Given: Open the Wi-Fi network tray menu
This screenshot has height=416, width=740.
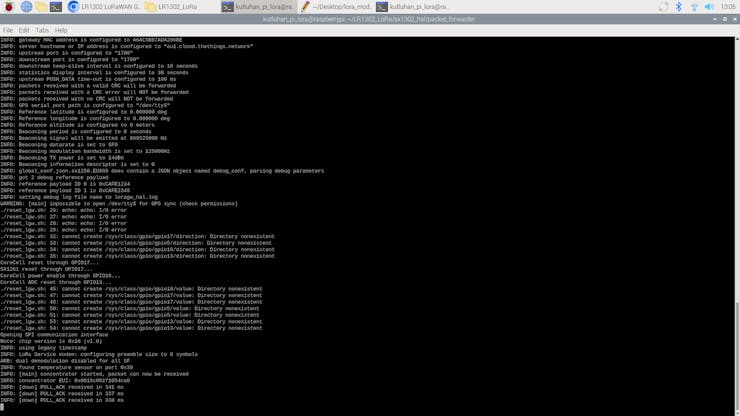Looking at the screenshot, I should click(694, 7).
